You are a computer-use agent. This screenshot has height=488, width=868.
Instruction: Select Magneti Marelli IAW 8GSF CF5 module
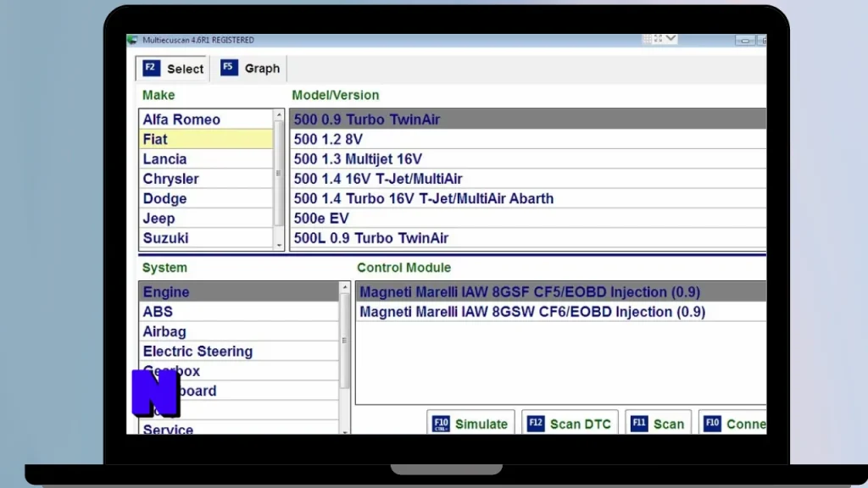coord(561,292)
